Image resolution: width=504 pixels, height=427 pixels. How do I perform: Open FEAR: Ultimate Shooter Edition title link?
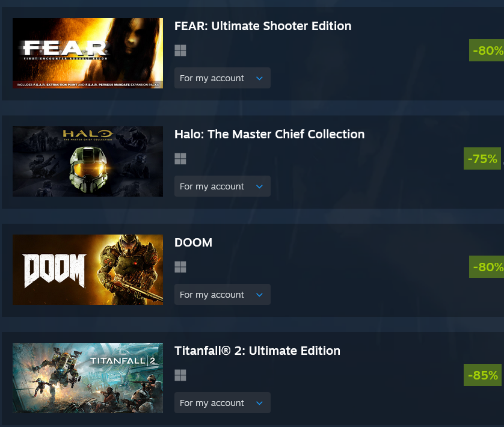(263, 26)
